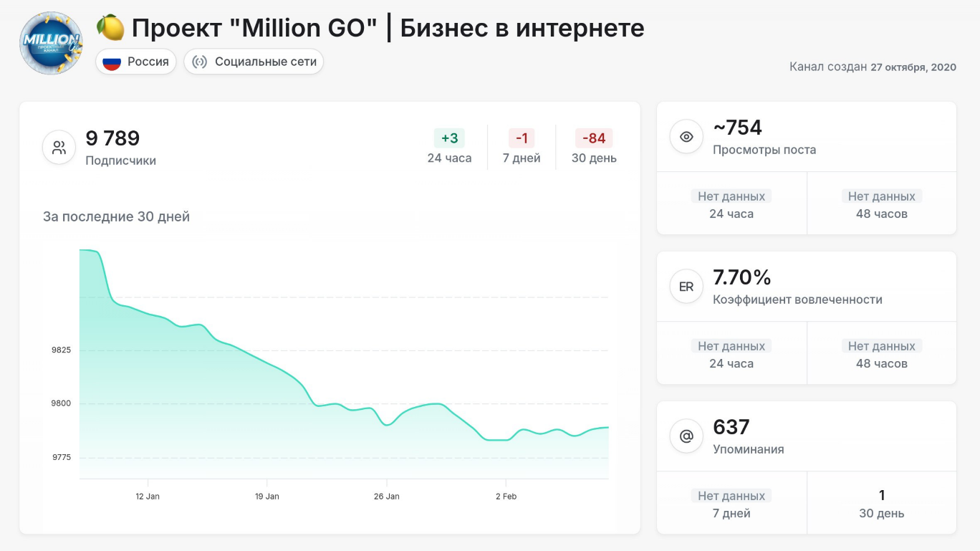Click the Million GO channel avatar

(x=51, y=43)
